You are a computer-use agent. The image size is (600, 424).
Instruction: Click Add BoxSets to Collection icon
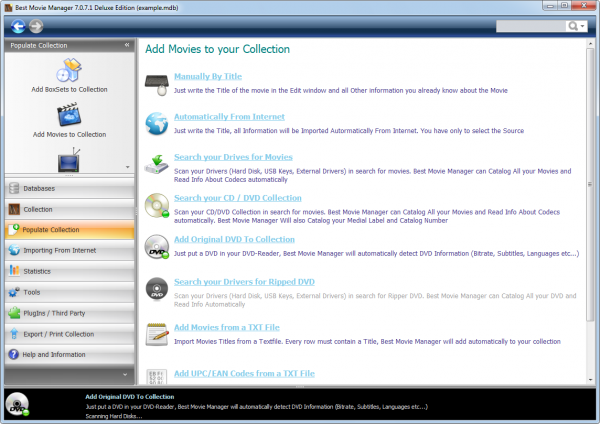point(69,70)
